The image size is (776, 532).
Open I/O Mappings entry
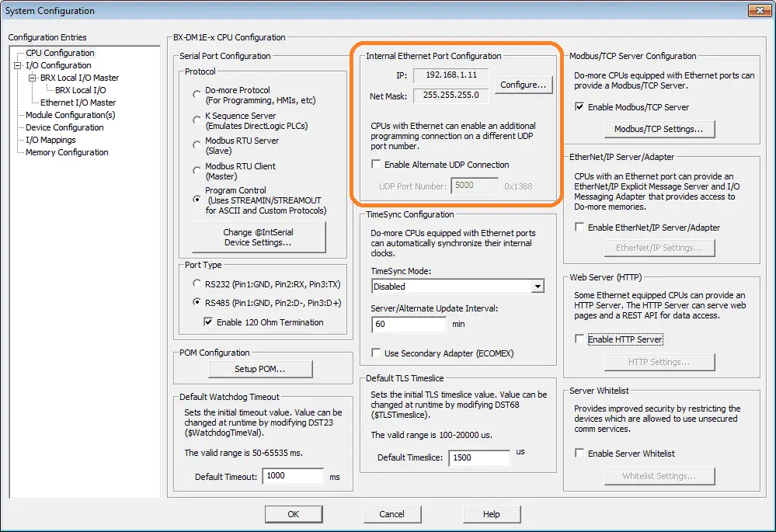[50, 140]
